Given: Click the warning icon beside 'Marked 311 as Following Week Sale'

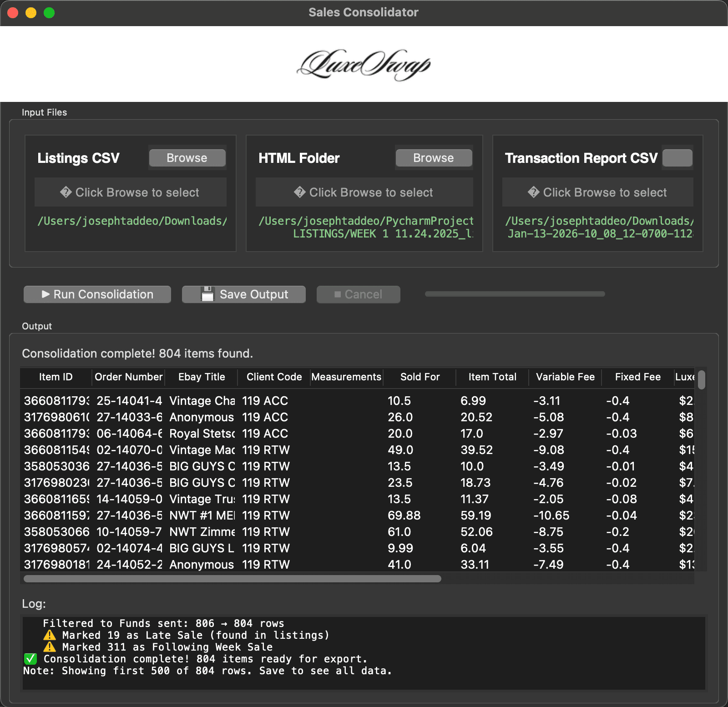Looking at the screenshot, I should (50, 647).
